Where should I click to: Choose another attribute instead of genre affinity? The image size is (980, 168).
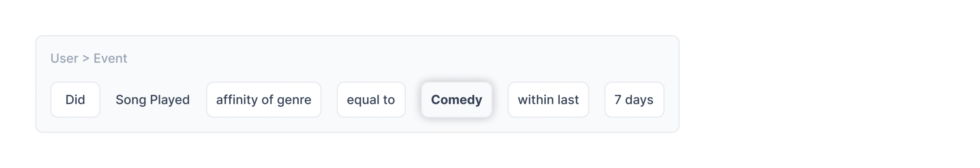coord(263,100)
